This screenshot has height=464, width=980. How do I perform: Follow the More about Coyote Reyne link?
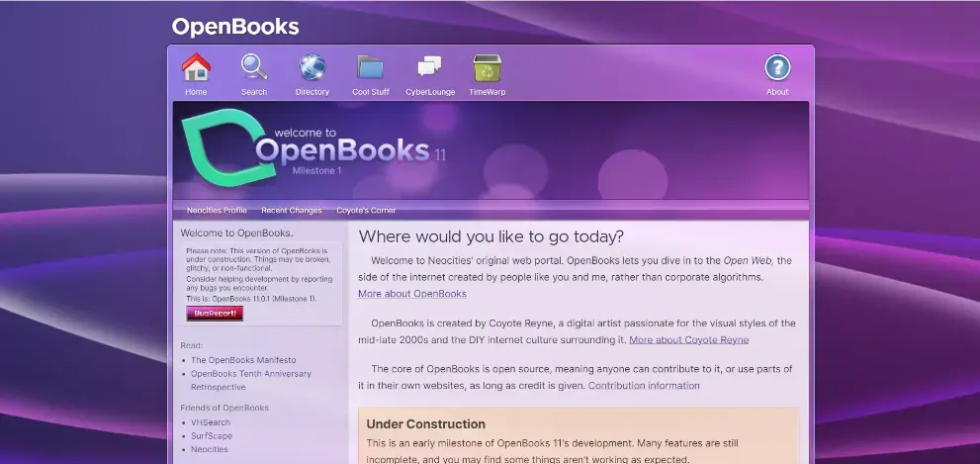(x=688, y=339)
